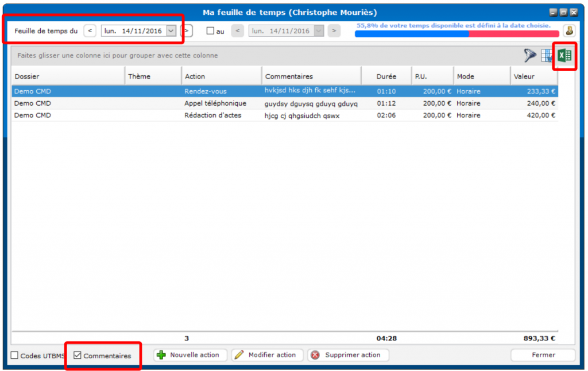Image resolution: width=588 pixels, height=371 pixels.
Task: Click the available time progress bar
Action: click(457, 34)
